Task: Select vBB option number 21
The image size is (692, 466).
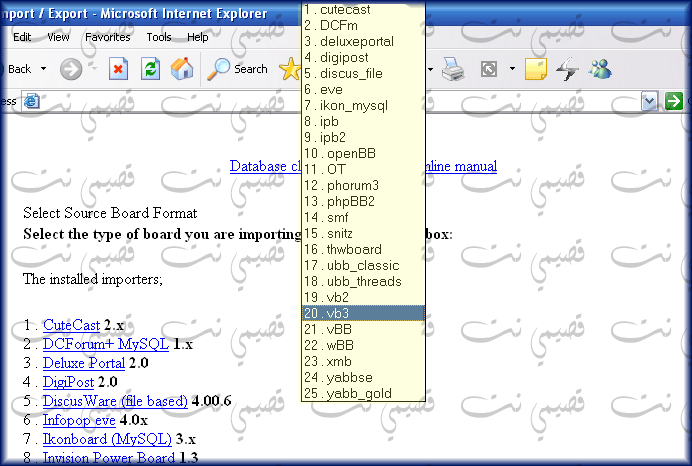Action: click(x=363, y=329)
